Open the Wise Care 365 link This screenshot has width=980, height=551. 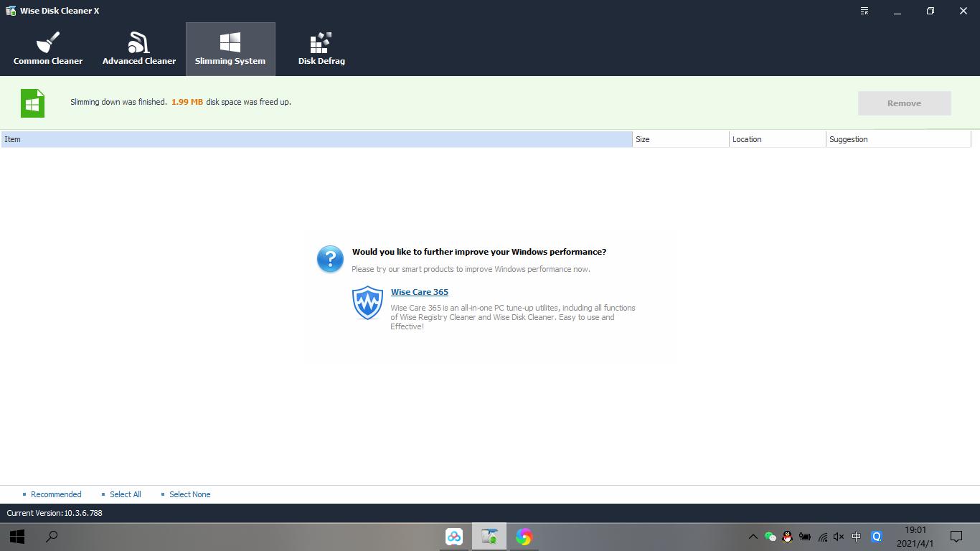click(420, 292)
